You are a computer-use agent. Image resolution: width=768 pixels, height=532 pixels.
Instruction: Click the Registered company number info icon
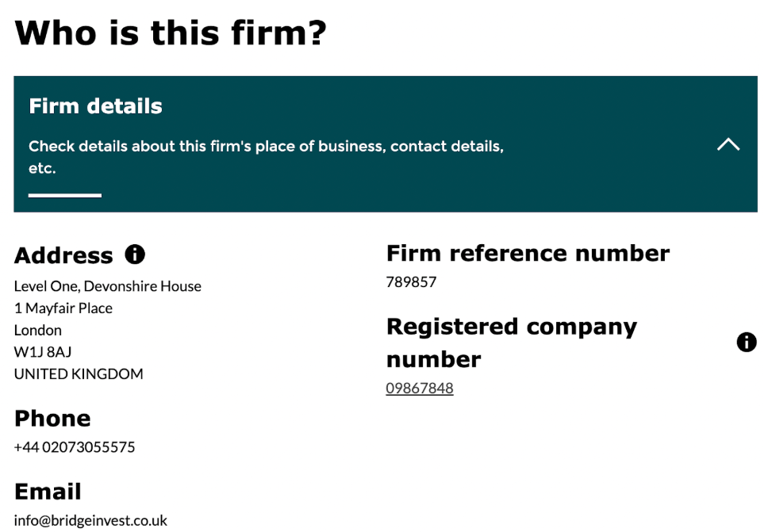pyautogui.click(x=746, y=343)
